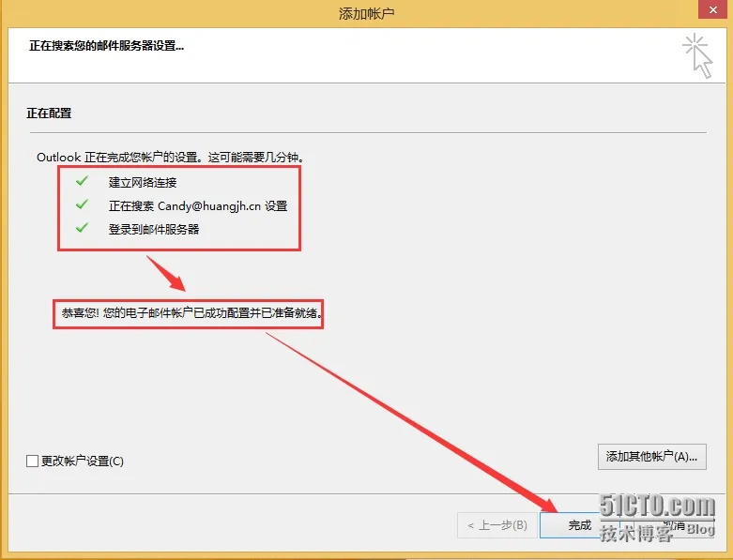Viewport: 733px width, 560px height.
Task: Click the checkmark beside 正在搜索 Candy@huangjh.cn 设置
Action: click(x=82, y=204)
